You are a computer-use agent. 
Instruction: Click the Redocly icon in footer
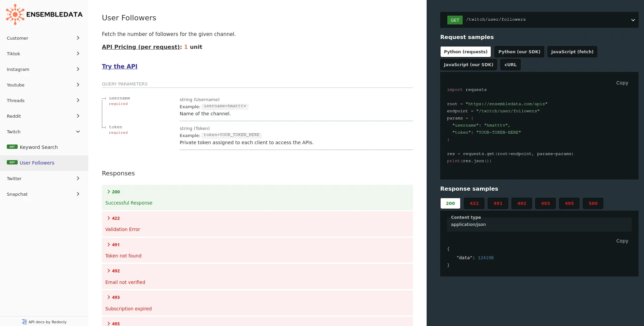[x=24, y=322]
